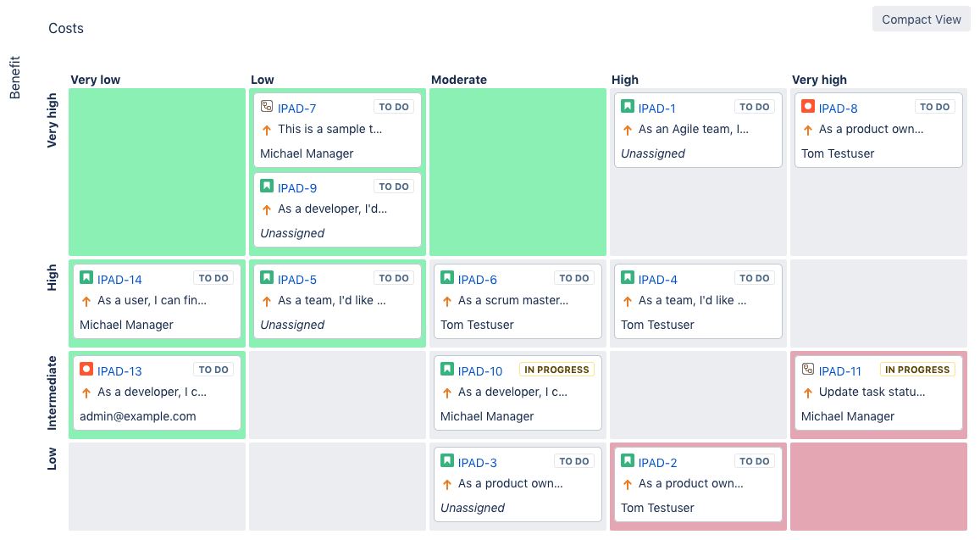Open the IPAD-1 issue link
980x540 pixels.
pos(657,109)
